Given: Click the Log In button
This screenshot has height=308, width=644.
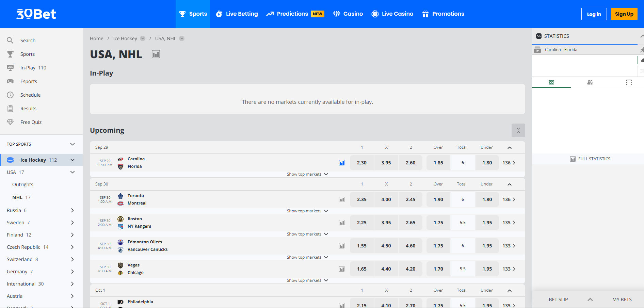Looking at the screenshot, I should click(594, 14).
